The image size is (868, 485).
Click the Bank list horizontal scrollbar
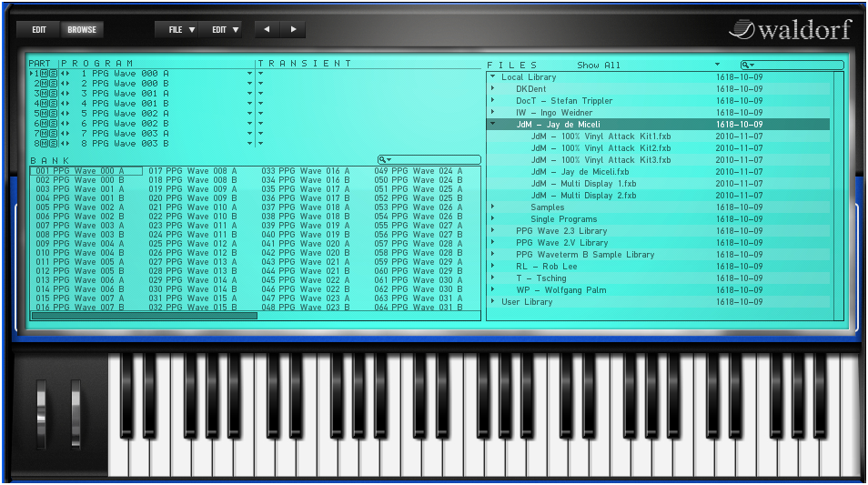point(145,316)
